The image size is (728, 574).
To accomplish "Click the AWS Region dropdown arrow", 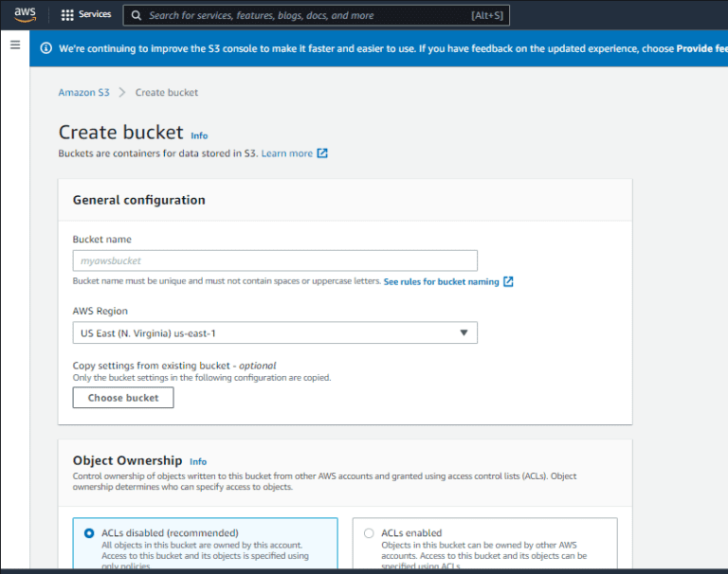I will 464,332.
